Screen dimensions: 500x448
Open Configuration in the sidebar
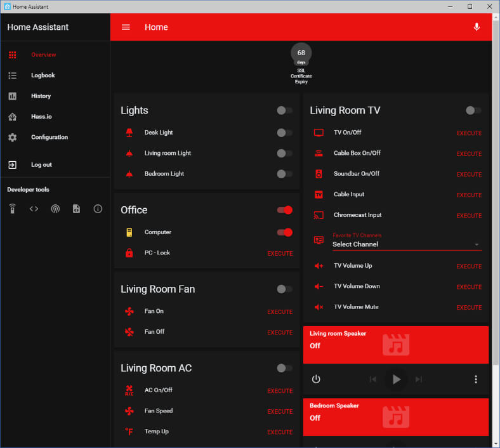[x=55, y=138]
